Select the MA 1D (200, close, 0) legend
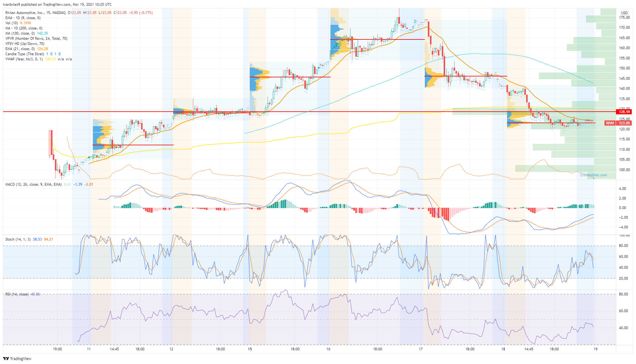636x364 pixels. pyautogui.click(x=24, y=28)
